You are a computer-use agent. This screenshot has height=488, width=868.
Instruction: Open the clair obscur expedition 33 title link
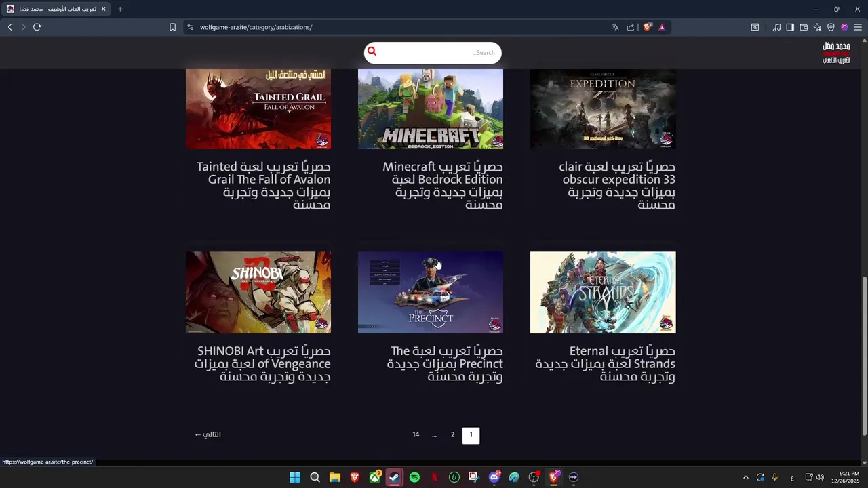point(617,186)
